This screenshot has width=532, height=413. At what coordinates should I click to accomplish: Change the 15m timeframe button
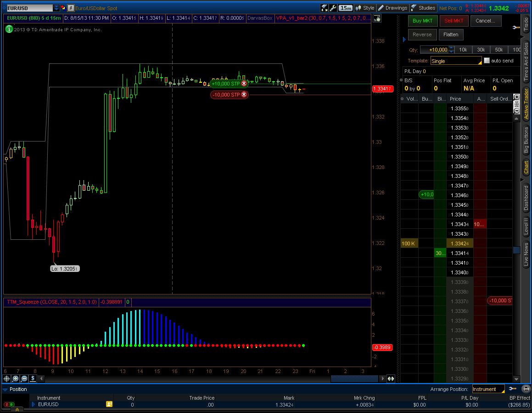(x=345, y=8)
